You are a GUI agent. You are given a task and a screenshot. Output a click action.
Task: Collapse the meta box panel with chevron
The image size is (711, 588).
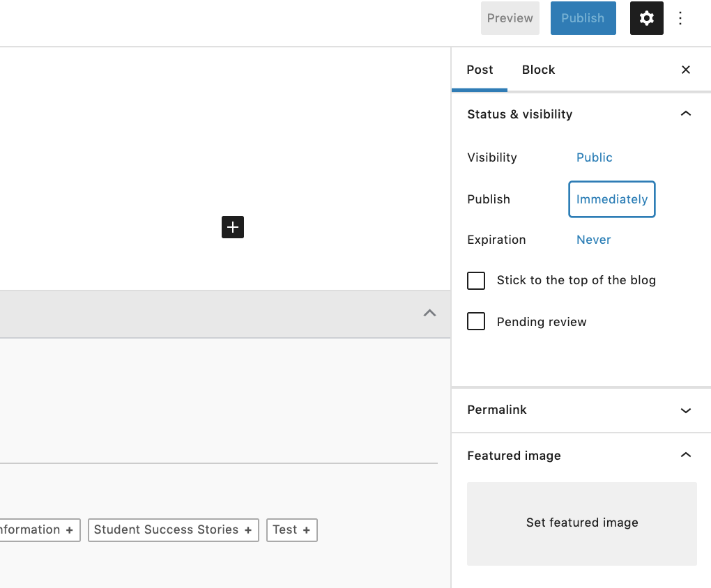(x=429, y=314)
